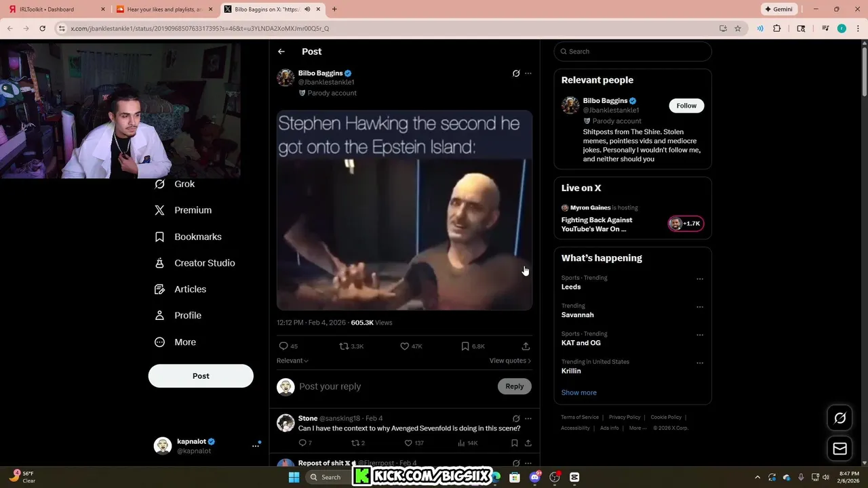
Task: Open Myron Gaines live space
Action: (x=632, y=218)
